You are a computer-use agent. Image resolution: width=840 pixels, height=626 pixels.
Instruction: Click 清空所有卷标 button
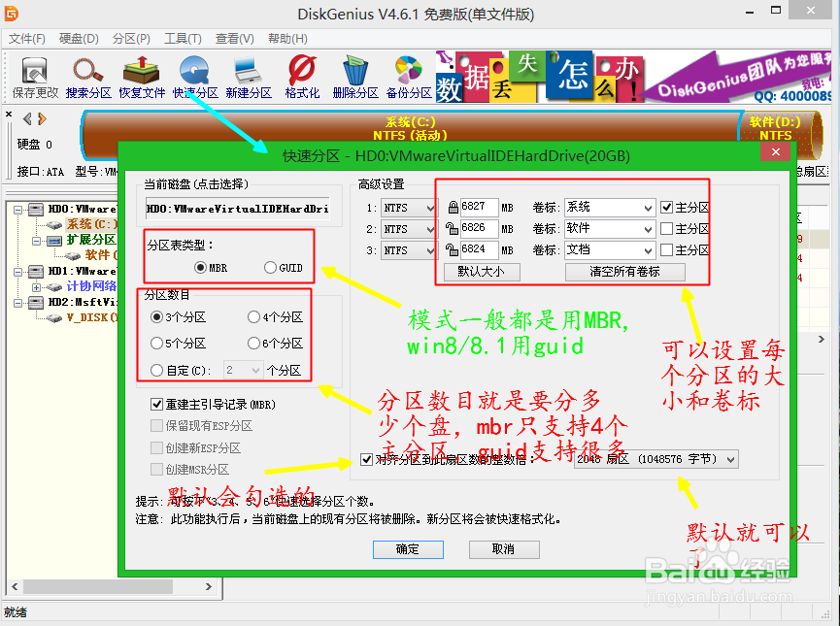coord(624,272)
